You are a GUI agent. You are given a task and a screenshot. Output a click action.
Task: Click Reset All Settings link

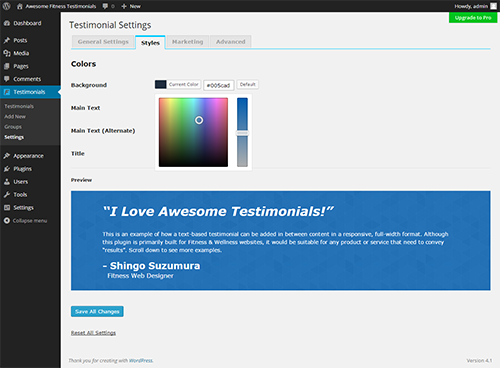(x=93, y=333)
